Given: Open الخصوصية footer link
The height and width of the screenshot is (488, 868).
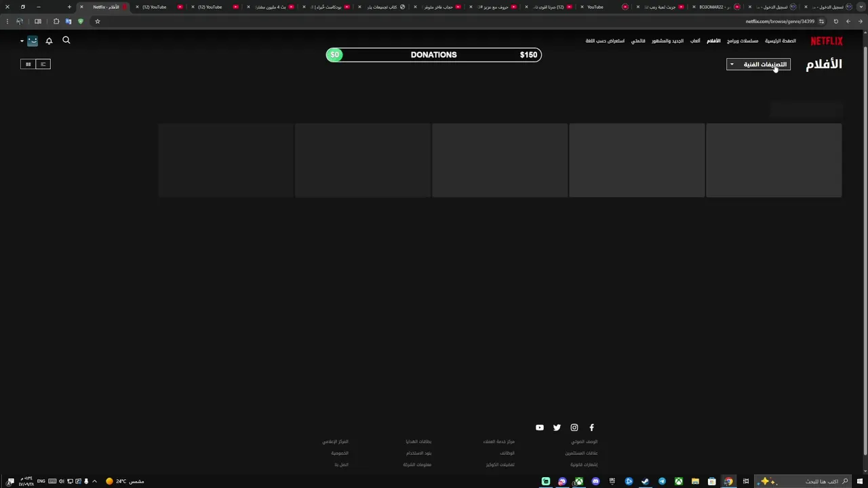Looking at the screenshot, I should point(340,453).
